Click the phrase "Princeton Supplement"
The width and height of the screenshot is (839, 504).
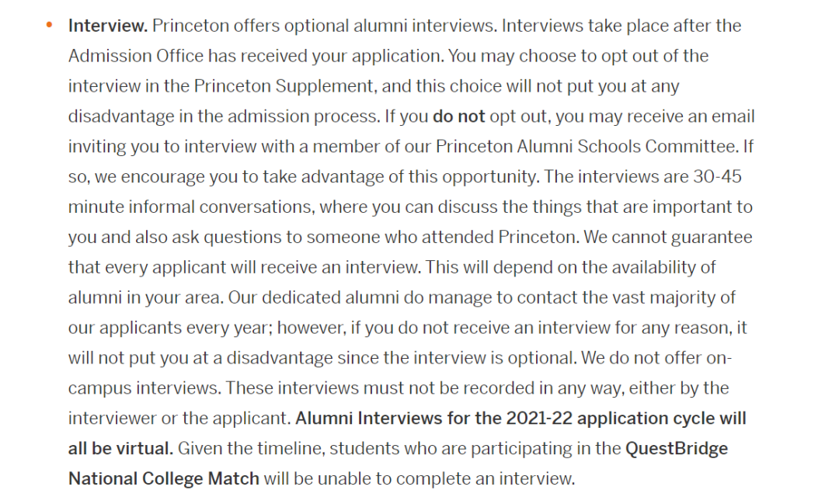[284, 86]
